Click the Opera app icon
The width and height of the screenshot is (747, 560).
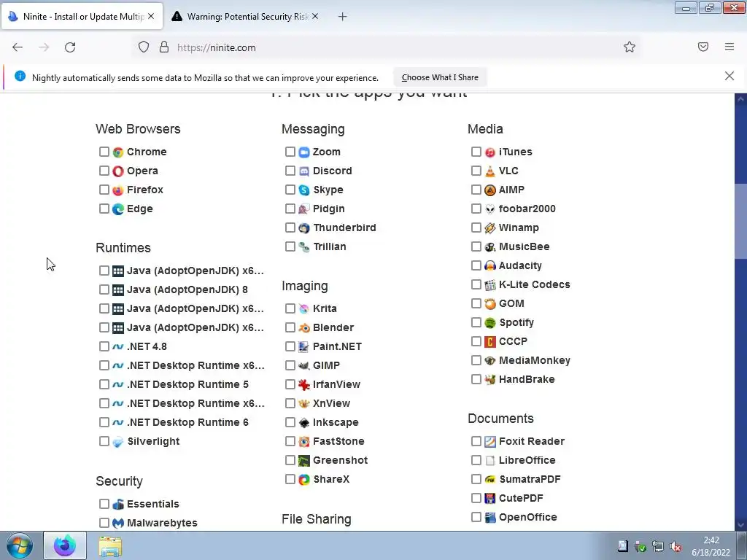click(118, 171)
